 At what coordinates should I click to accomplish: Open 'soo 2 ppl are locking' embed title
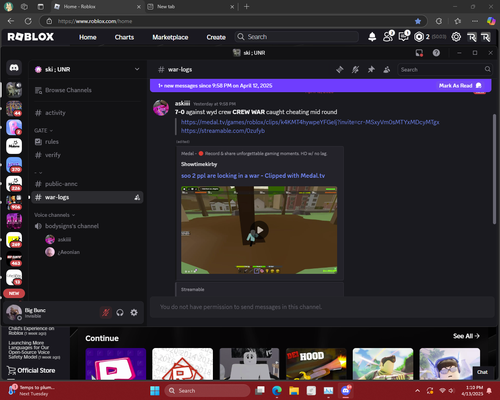pyautogui.click(x=253, y=176)
